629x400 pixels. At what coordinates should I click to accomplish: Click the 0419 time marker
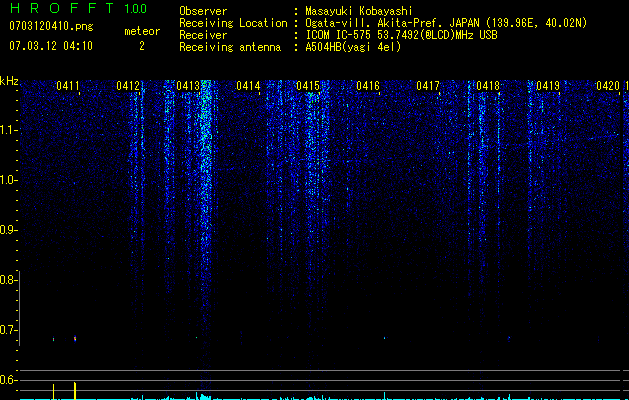[x=548, y=86]
